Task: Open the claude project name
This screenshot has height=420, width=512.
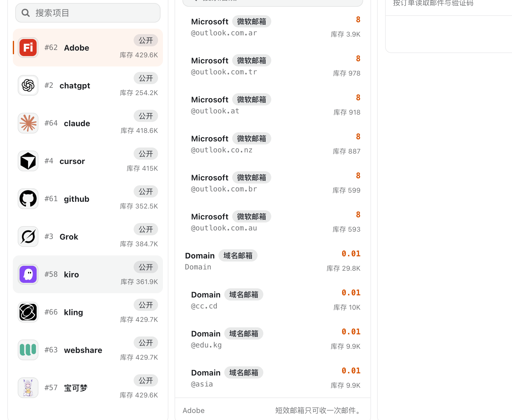Action: 77,123
